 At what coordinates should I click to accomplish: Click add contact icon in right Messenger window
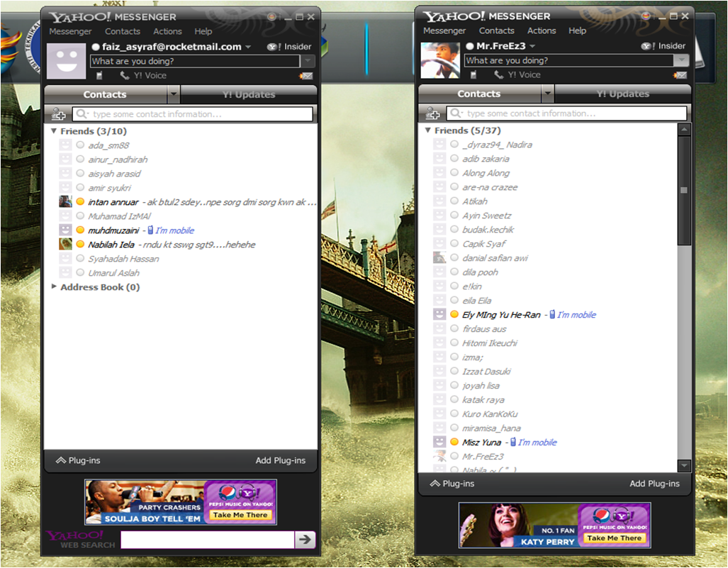[x=432, y=113]
